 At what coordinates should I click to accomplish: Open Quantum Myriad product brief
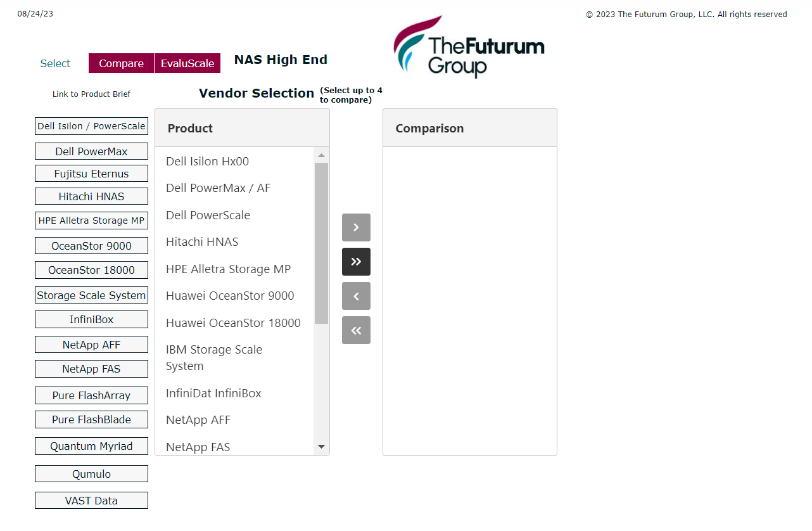coord(91,446)
